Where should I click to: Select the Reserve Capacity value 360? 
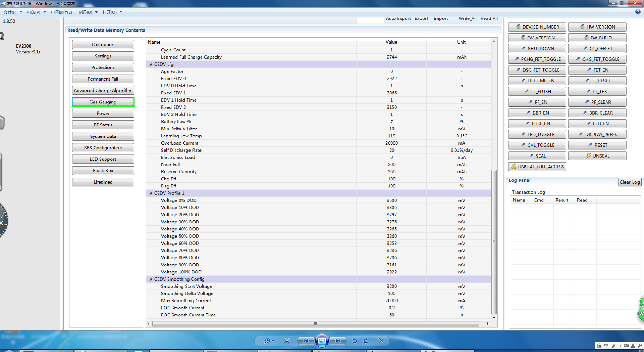[x=391, y=172]
